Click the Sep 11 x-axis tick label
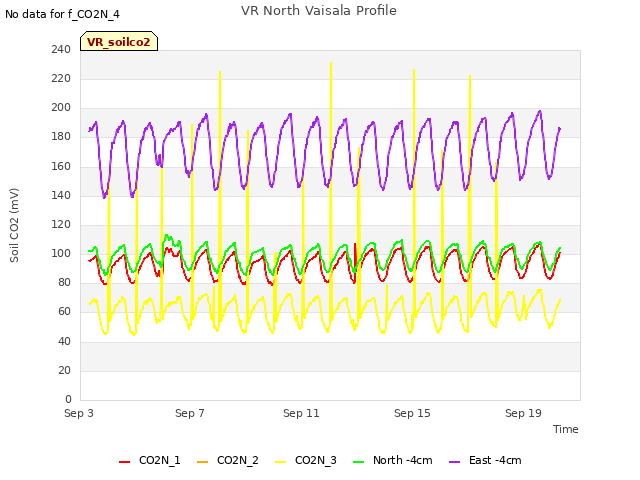The image size is (640, 480). pyautogui.click(x=301, y=413)
